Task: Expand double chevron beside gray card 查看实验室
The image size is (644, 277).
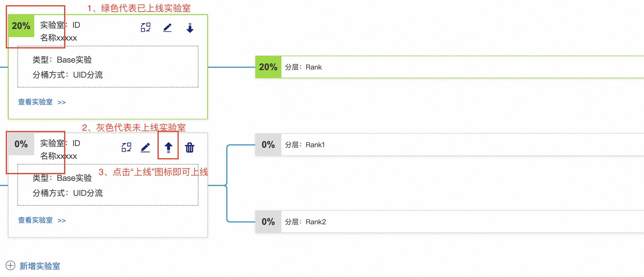Action: (61, 221)
